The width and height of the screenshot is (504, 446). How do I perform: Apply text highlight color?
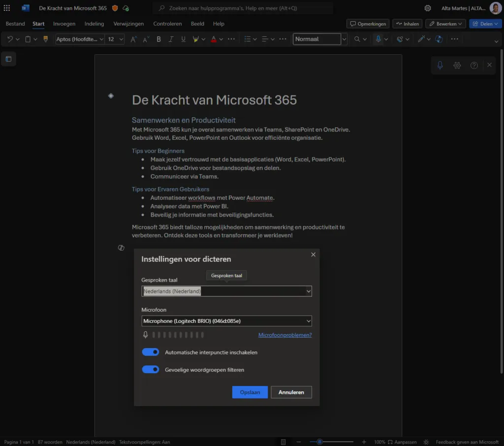[196, 39]
